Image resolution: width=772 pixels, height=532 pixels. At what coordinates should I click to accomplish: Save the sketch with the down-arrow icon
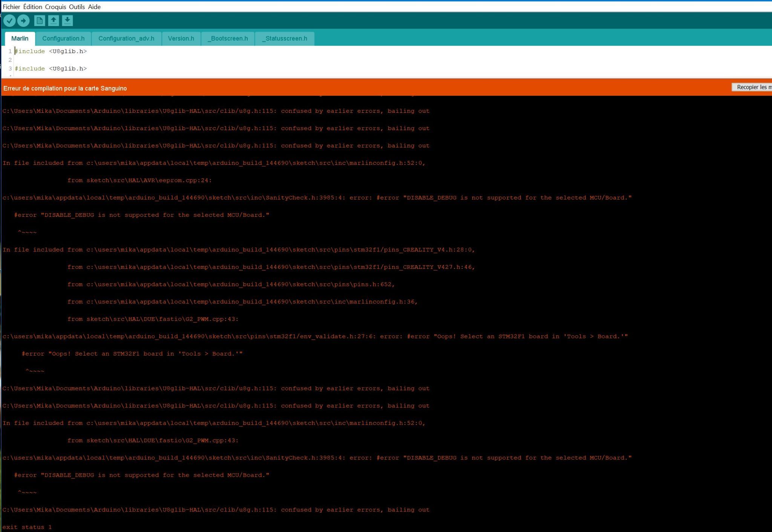click(67, 21)
